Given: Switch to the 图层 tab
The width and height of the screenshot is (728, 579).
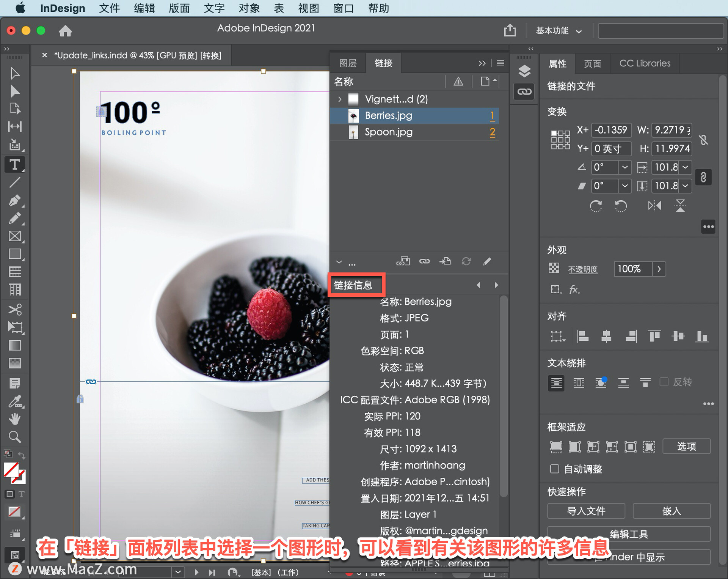Looking at the screenshot, I should 348,63.
